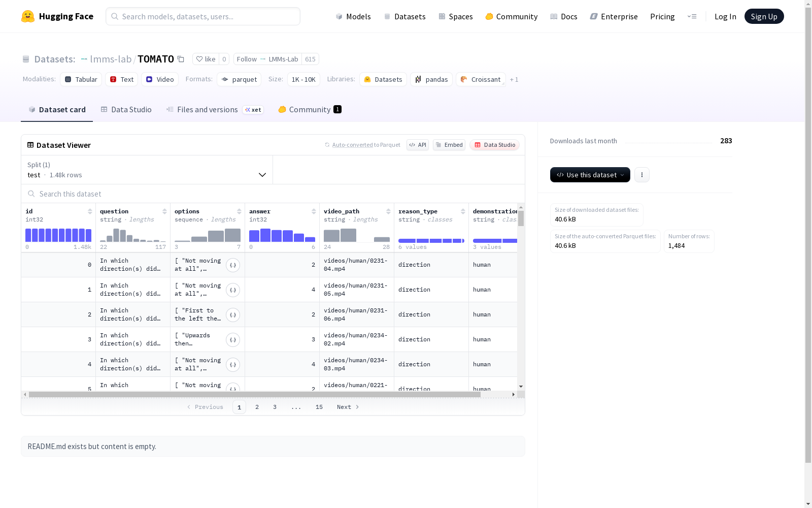Click the Sign Up button
The height and width of the screenshot is (508, 812).
coord(764,16)
